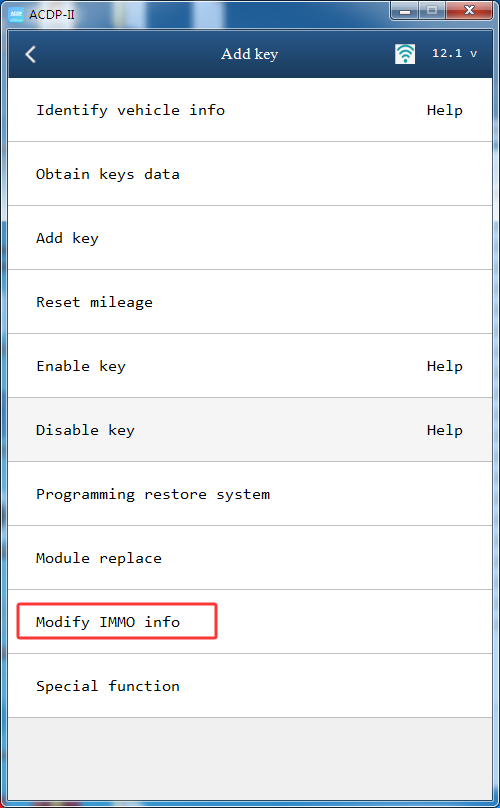Select Obtain keys data
This screenshot has width=500, height=808.
250,174
